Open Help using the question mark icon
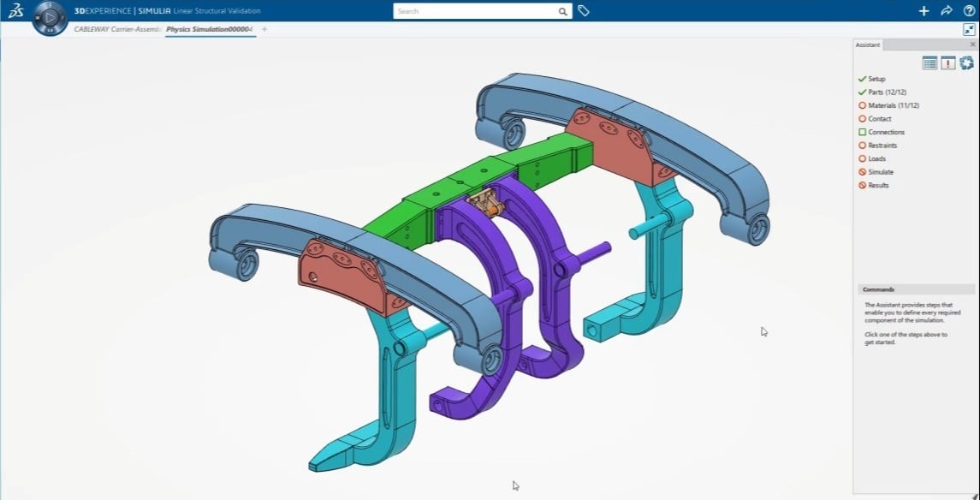This screenshot has height=500, width=980. click(969, 11)
